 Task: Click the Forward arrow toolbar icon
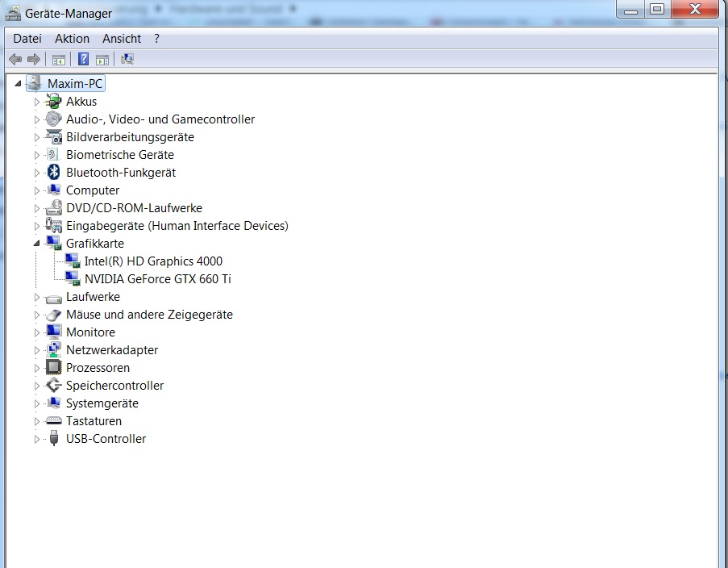34,59
